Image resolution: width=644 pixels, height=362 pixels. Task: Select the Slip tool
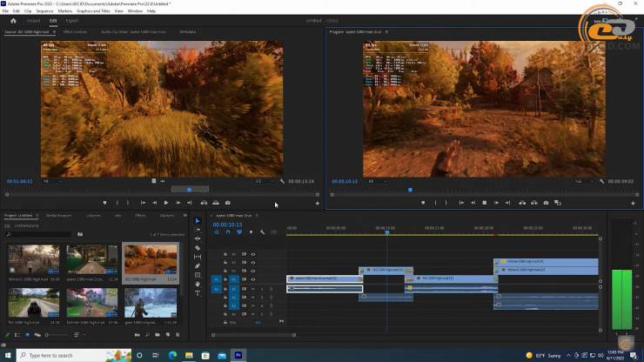pos(198,257)
